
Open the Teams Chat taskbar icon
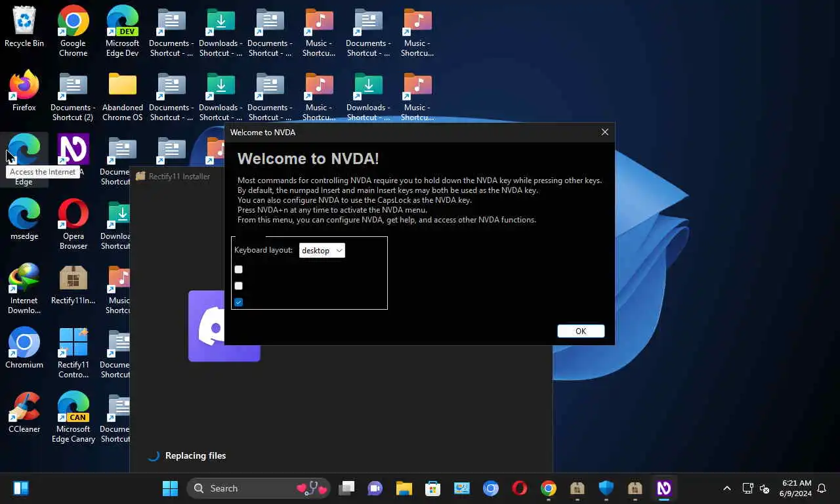click(x=375, y=488)
